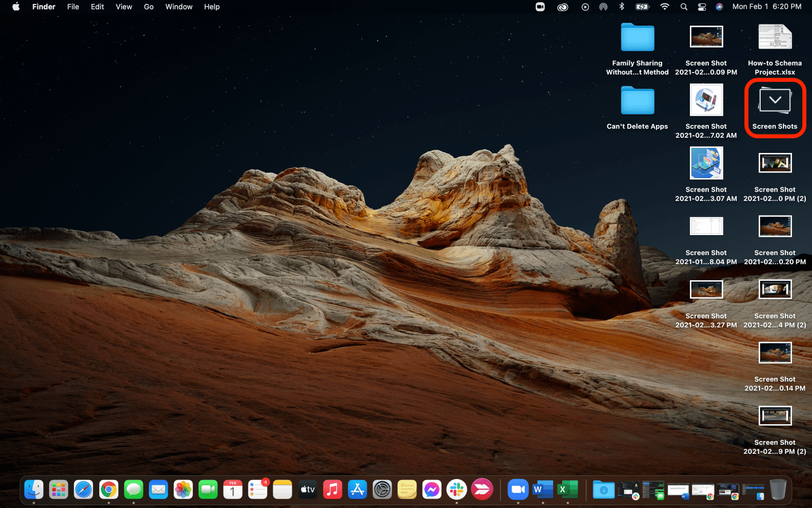Open the File menu
The height and width of the screenshot is (508, 812).
pyautogui.click(x=73, y=7)
